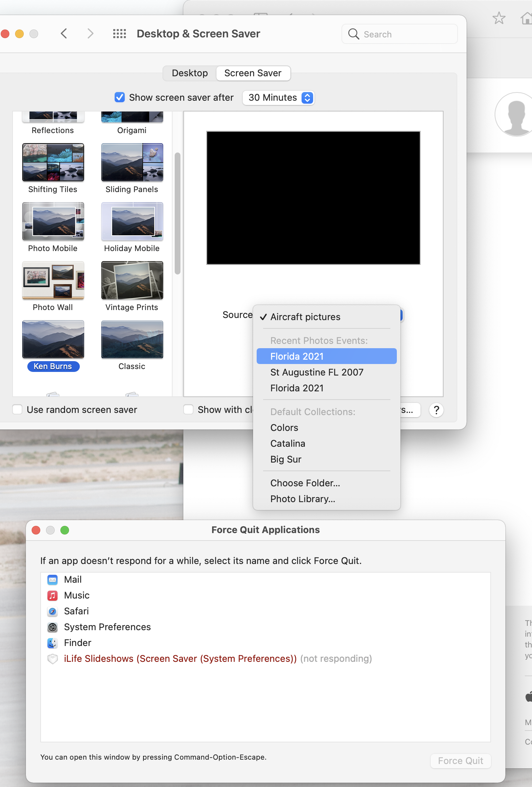
Task: Close the Desktop & Screen Saver window
Action: [5, 34]
